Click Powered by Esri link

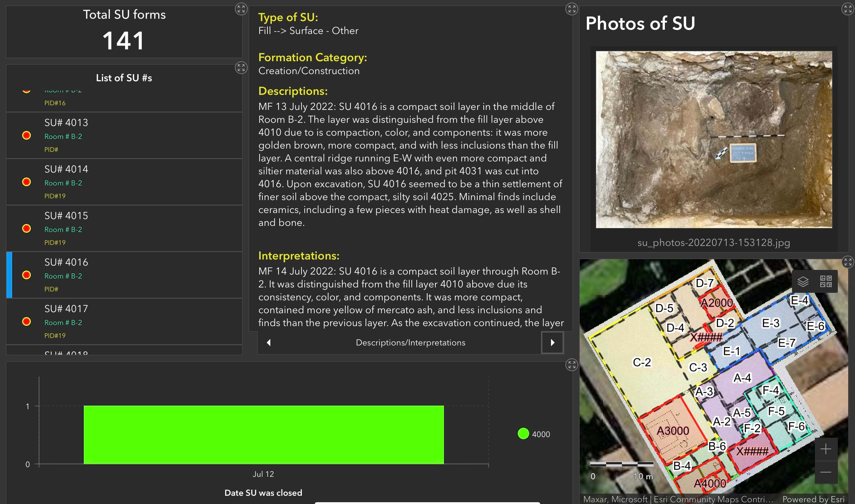point(813,499)
